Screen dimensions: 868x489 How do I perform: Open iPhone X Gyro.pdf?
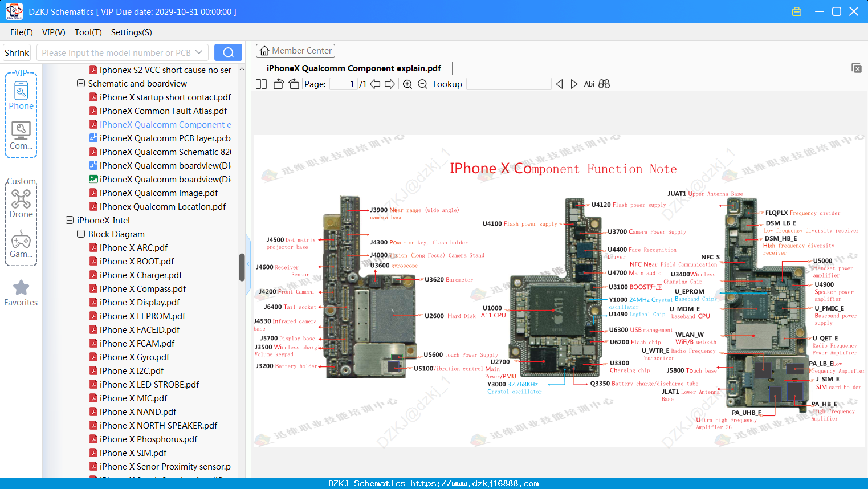coord(135,357)
